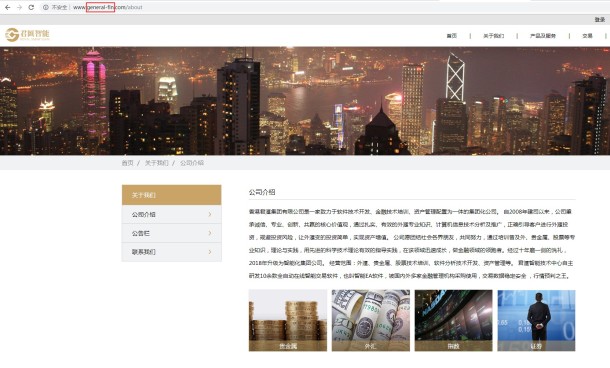The height and width of the screenshot is (368, 610).
Task: Open 联系我们 in the sidebar menu
Action: tap(172, 252)
